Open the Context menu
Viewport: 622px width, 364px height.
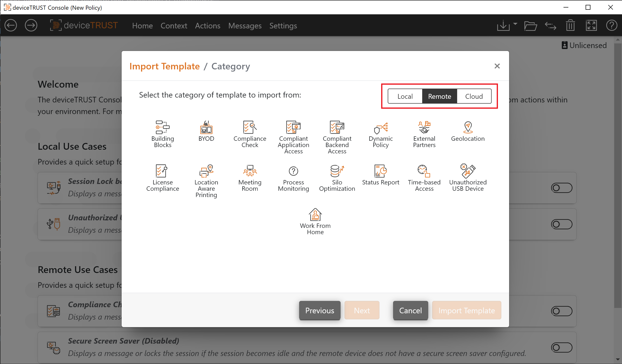174,26
